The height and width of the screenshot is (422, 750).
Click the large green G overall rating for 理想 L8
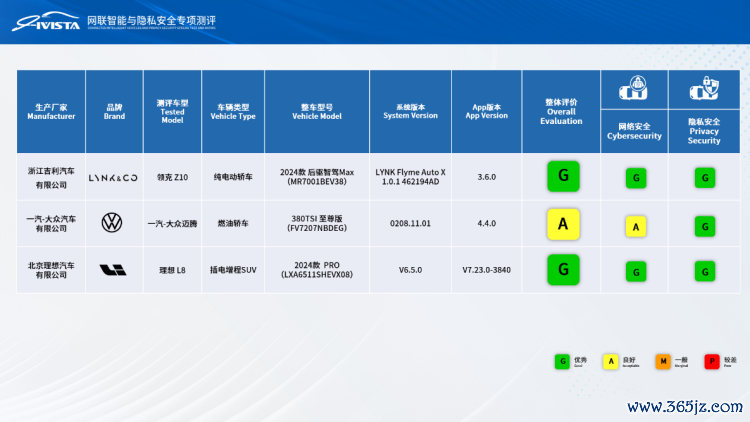[x=563, y=270]
